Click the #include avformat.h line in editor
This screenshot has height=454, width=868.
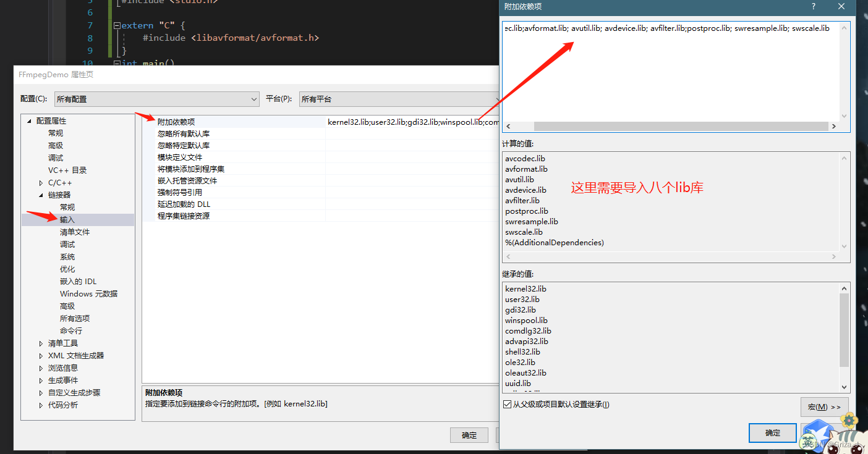click(x=231, y=38)
